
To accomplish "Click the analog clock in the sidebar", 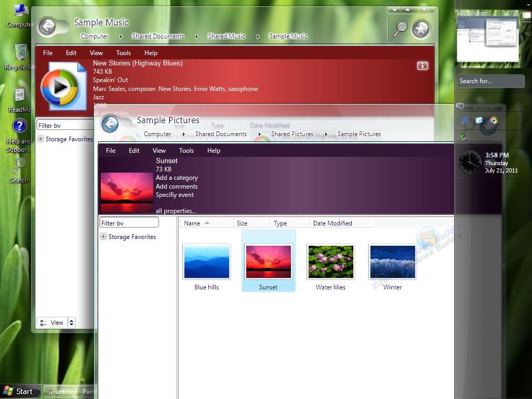I will 470,162.
